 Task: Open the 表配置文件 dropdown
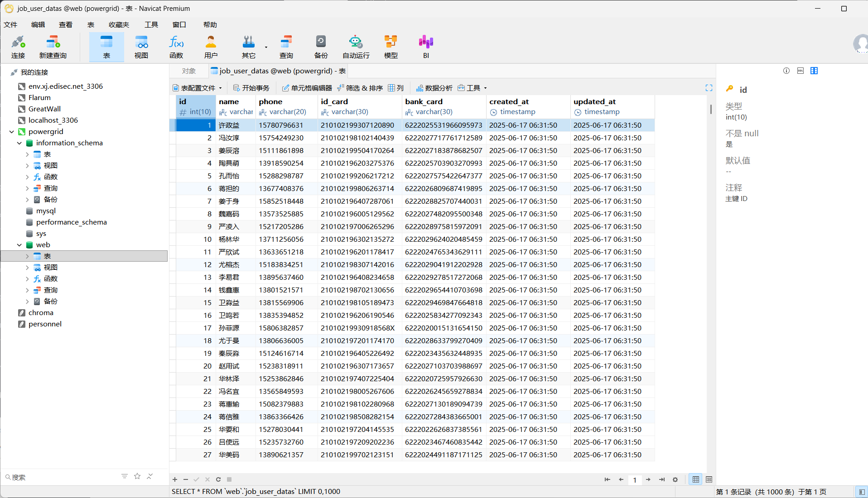point(198,88)
